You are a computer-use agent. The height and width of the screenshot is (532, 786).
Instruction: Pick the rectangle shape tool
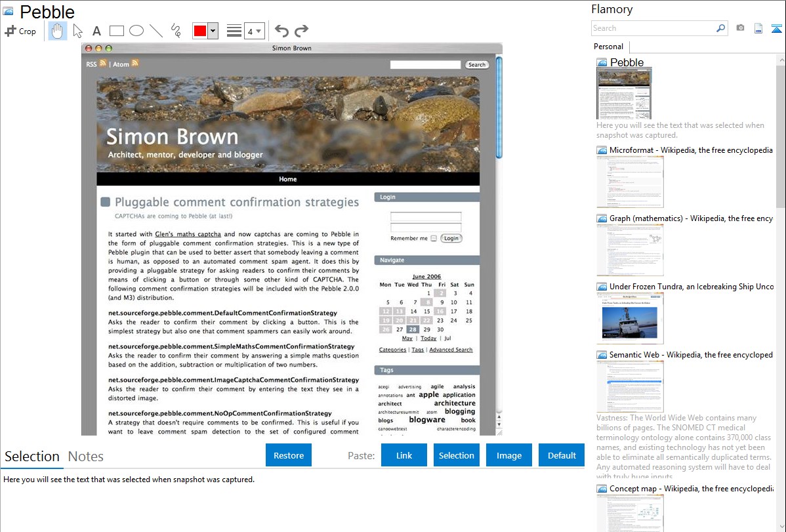(x=116, y=31)
